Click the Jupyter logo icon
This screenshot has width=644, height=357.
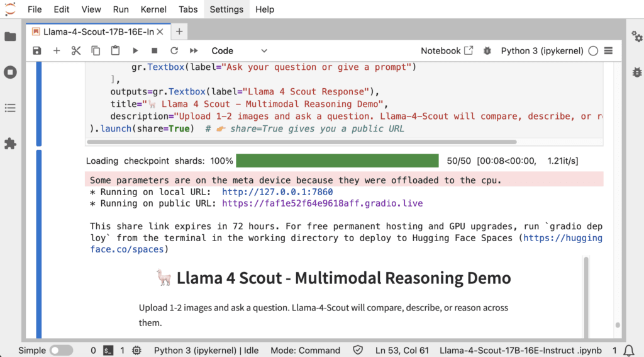point(10,9)
